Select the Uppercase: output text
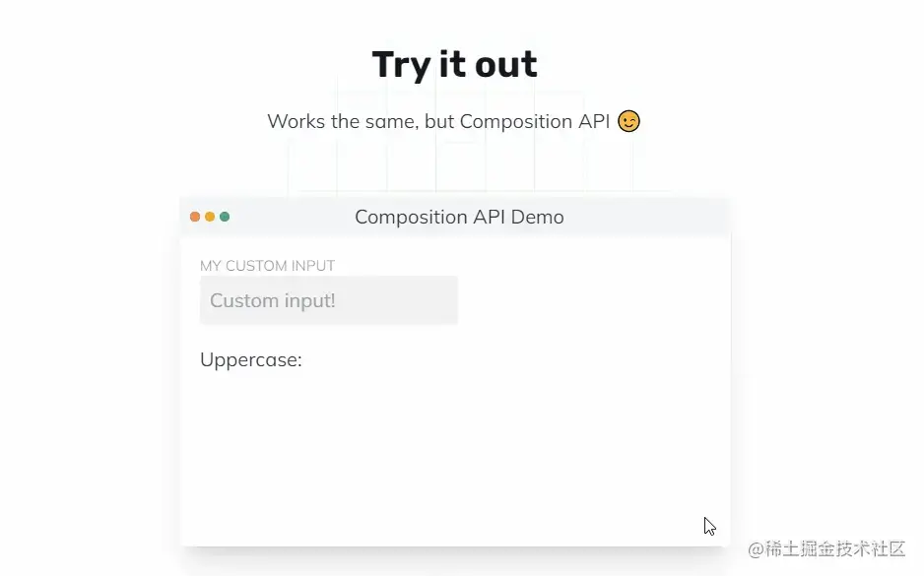This screenshot has width=924, height=576. pyautogui.click(x=251, y=359)
